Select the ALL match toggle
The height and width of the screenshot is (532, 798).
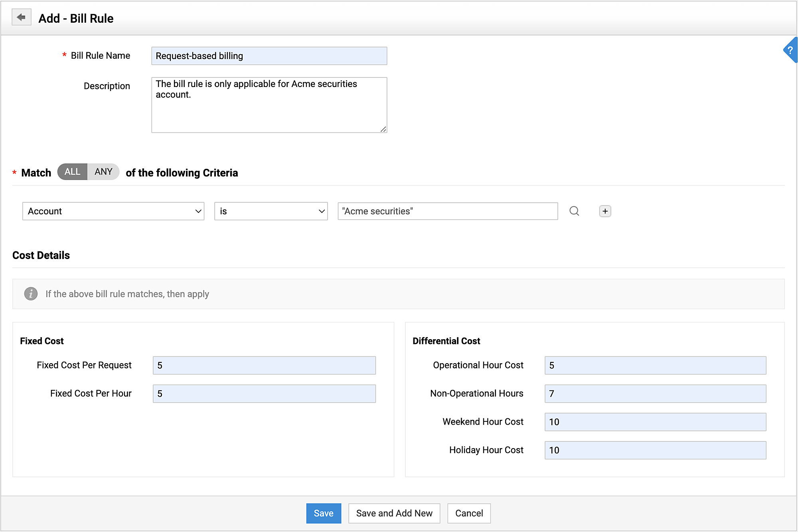(72, 172)
